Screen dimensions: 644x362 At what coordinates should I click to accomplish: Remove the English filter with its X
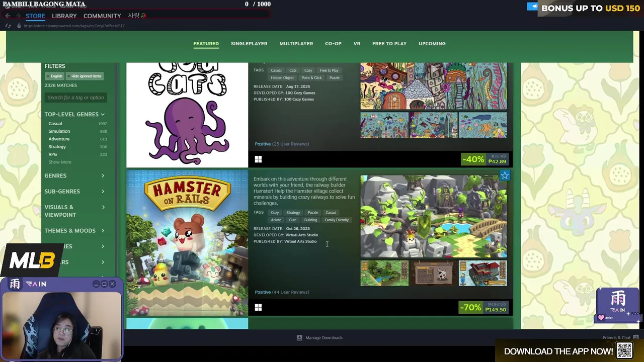tap(48, 76)
